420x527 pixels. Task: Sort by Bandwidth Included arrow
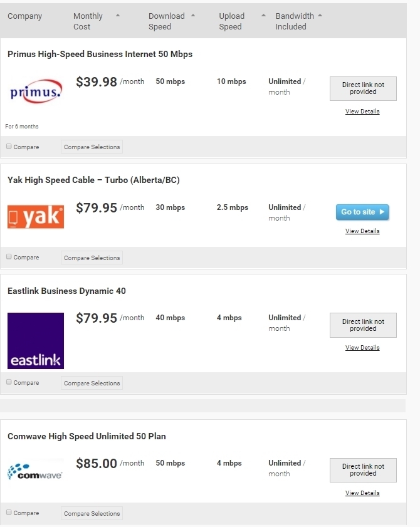coord(320,15)
